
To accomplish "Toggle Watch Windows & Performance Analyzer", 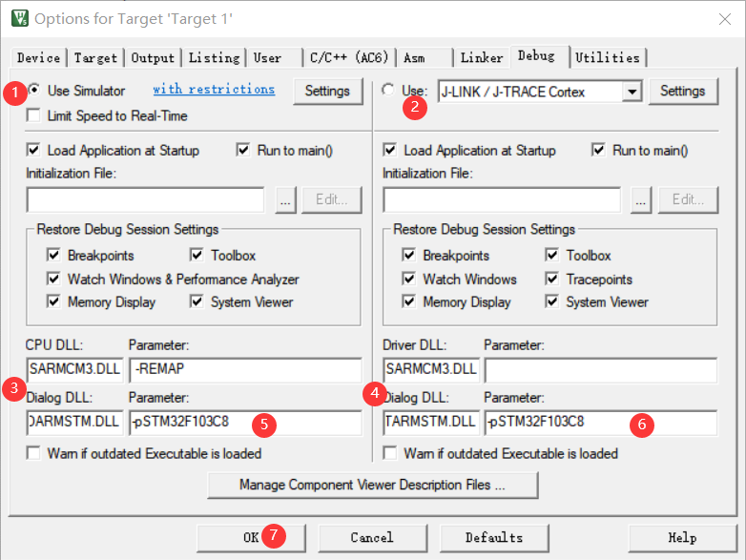I will (53, 279).
